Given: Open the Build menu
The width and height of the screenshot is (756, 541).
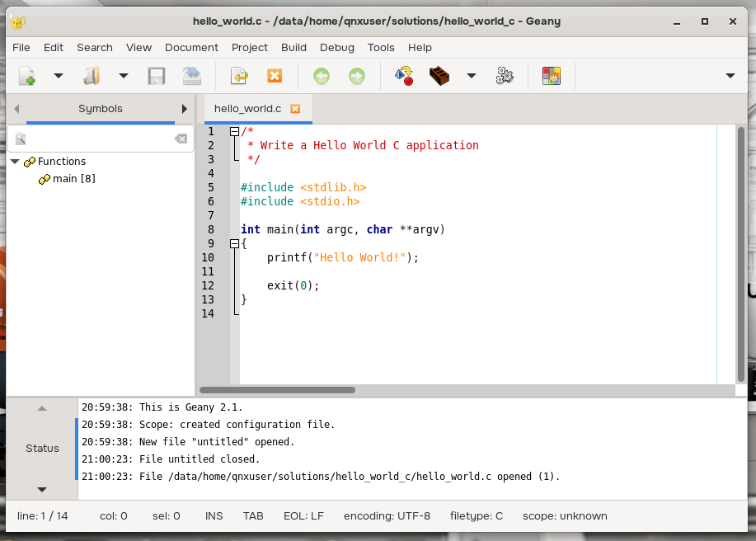Looking at the screenshot, I should [293, 47].
